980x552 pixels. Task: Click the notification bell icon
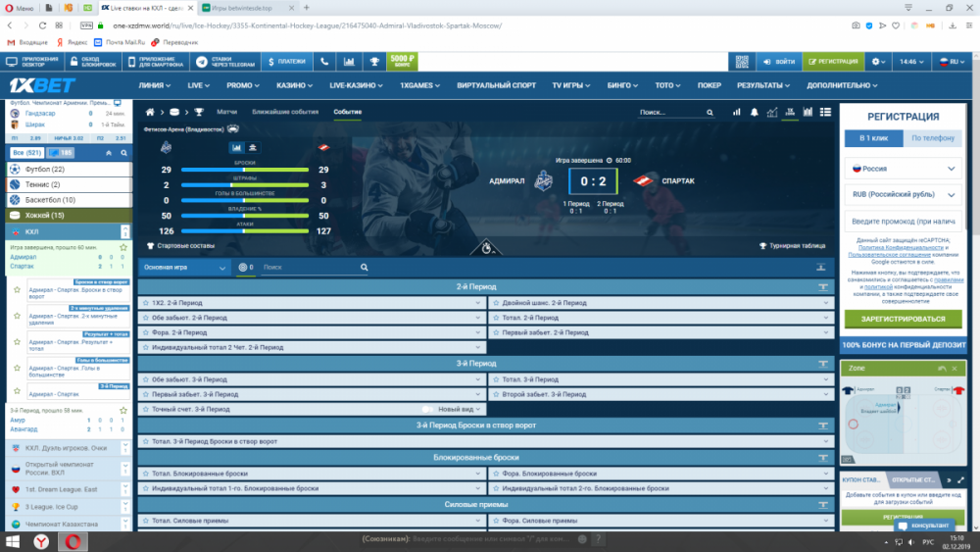coord(755,112)
